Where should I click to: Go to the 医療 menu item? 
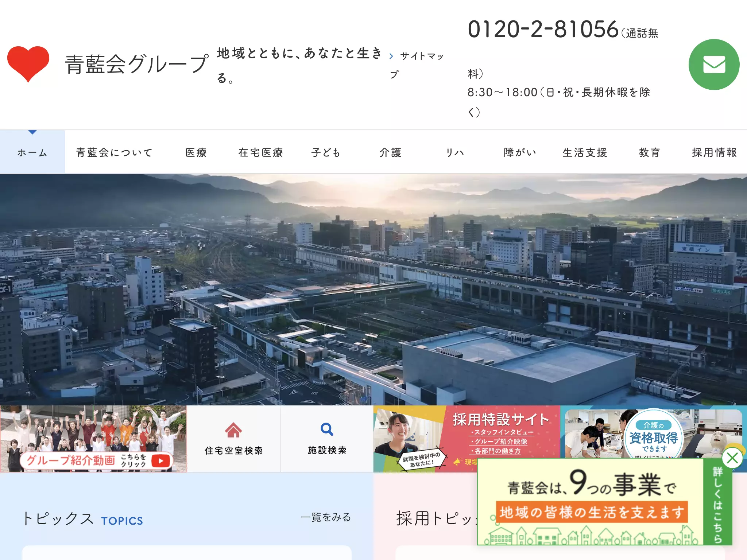click(196, 152)
